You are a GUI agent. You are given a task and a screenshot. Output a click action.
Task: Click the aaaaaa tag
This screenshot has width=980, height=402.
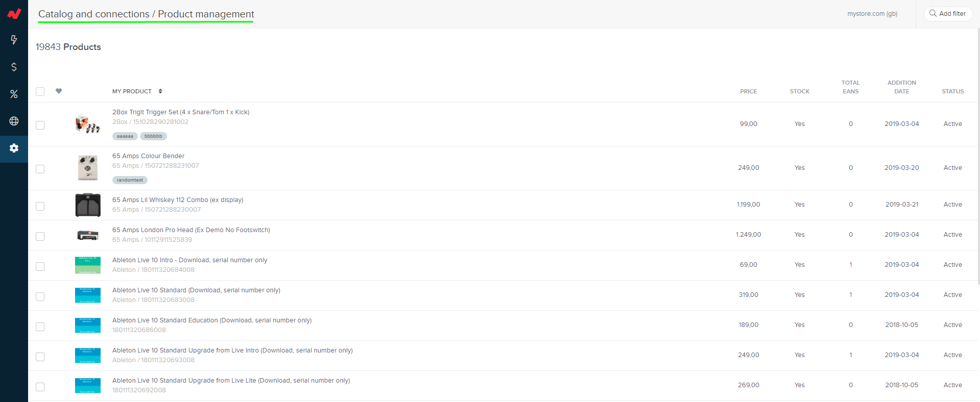coord(125,136)
